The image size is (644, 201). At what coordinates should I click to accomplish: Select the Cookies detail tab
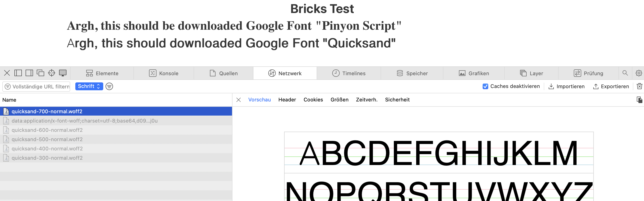313,100
